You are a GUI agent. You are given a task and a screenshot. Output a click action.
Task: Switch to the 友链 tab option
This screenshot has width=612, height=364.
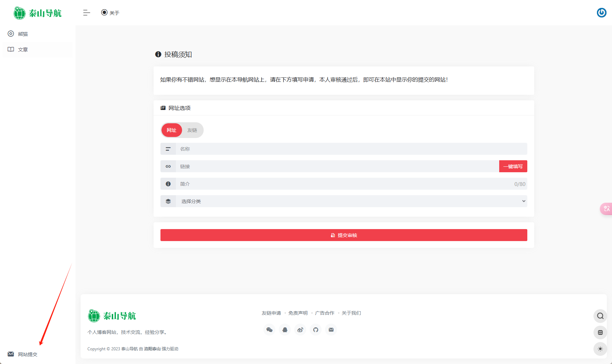click(x=192, y=130)
